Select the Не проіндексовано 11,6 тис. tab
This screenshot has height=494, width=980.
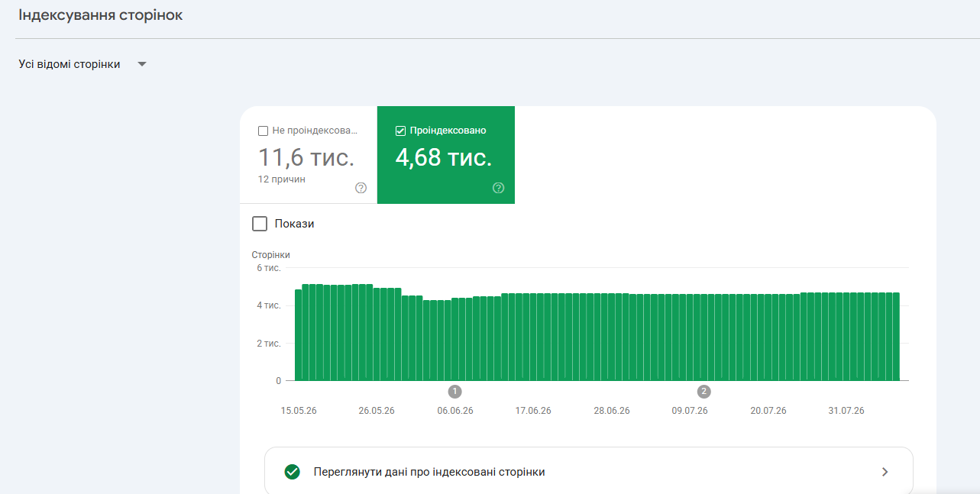[309, 155]
